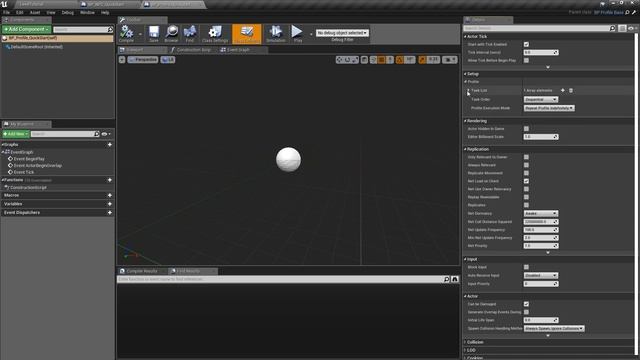
Task: Click the Play toolbar icon
Action: pos(298,33)
